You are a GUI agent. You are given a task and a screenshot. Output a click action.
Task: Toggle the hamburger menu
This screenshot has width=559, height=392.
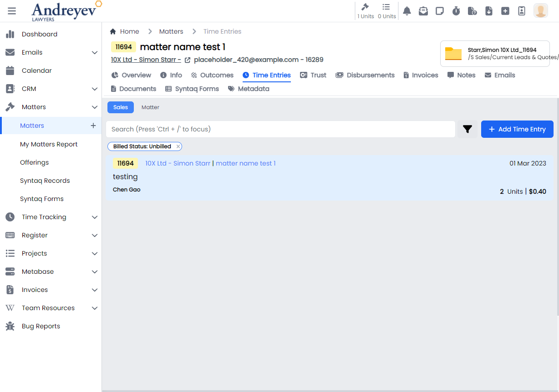coord(12,11)
